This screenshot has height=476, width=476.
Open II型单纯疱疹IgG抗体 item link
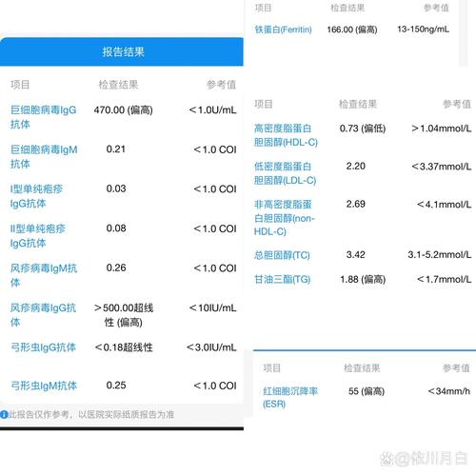click(x=38, y=236)
